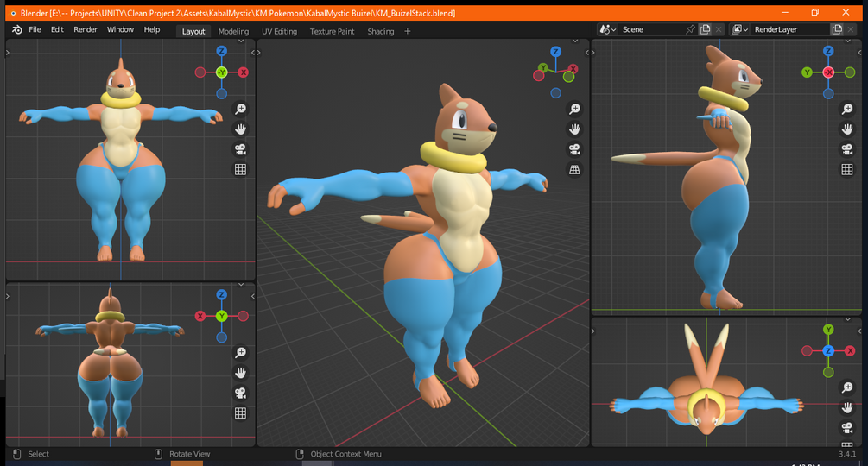Open the Help menu
868x466 pixels.
[152, 30]
